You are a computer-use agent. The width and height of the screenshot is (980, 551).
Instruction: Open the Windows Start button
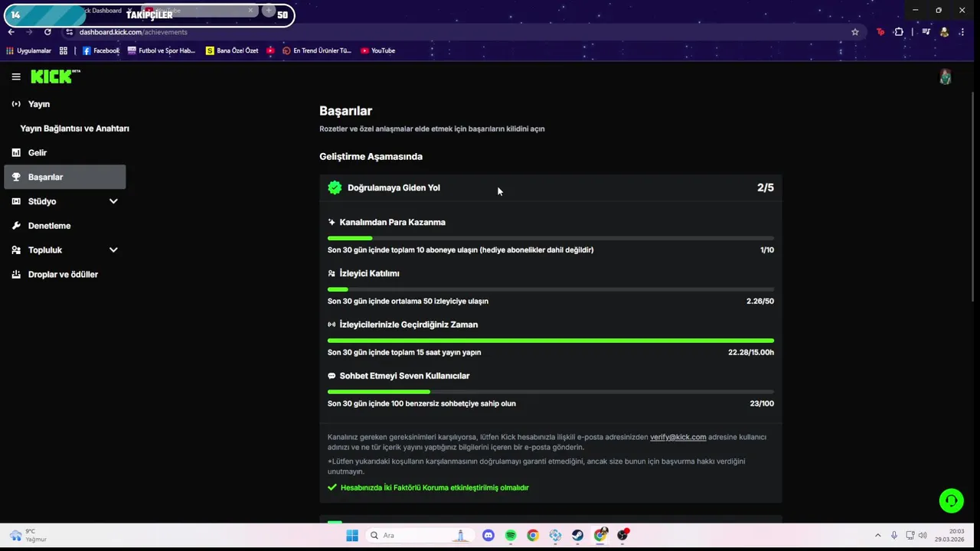point(352,535)
